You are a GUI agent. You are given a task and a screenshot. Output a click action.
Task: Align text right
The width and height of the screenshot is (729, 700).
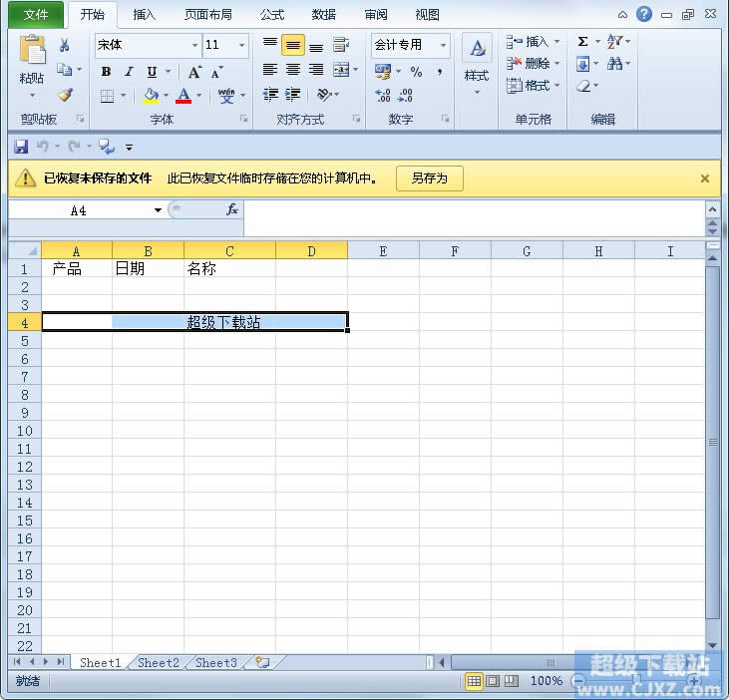click(x=316, y=70)
